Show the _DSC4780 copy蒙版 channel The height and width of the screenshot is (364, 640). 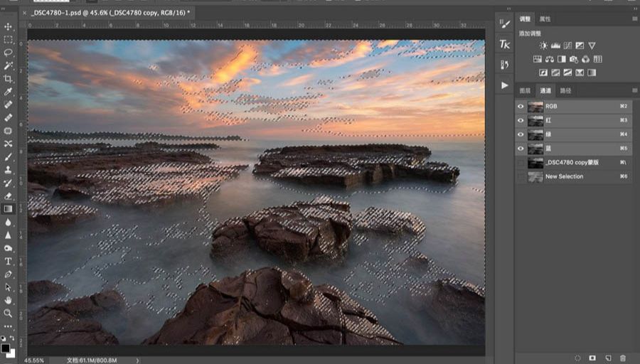[521, 163]
